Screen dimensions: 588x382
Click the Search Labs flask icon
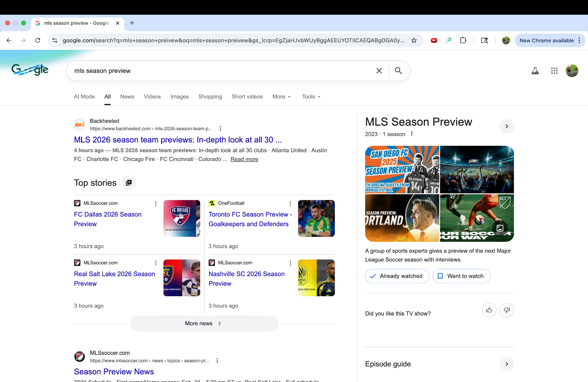(x=535, y=71)
